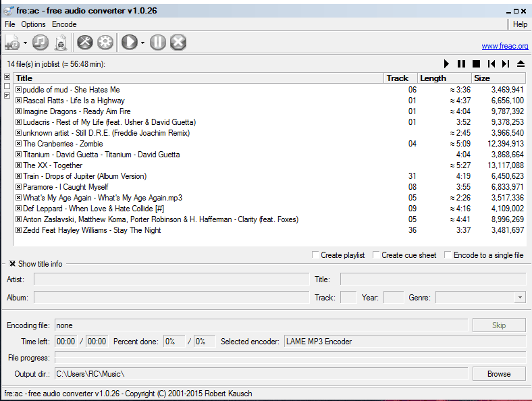This screenshot has width=532, height=401.
Task: Open the Options menu
Action: tap(33, 24)
